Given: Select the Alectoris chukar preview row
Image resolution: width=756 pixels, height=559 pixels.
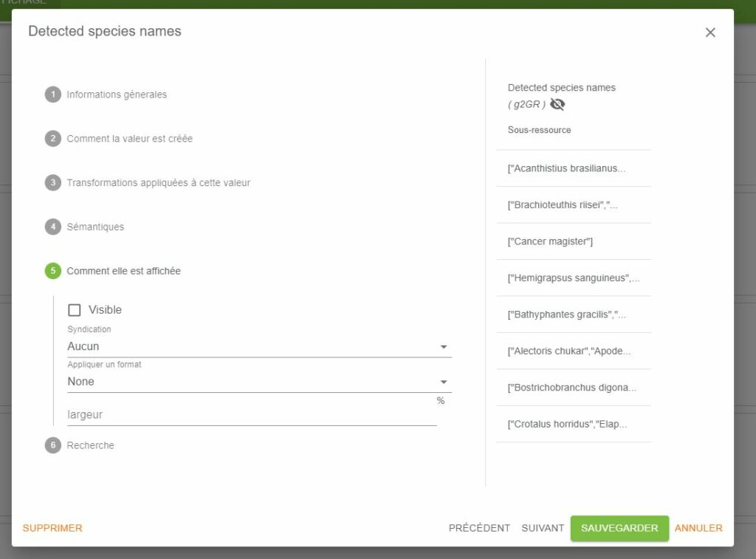Looking at the screenshot, I should pos(574,351).
